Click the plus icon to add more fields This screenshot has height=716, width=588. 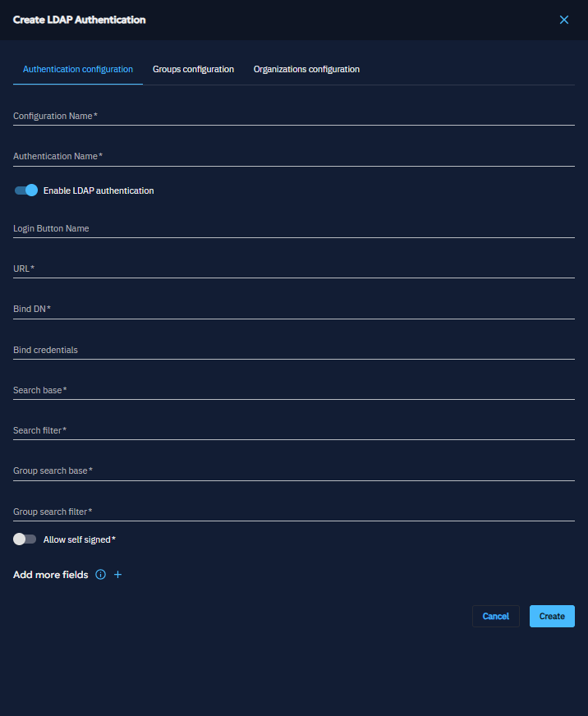click(117, 575)
